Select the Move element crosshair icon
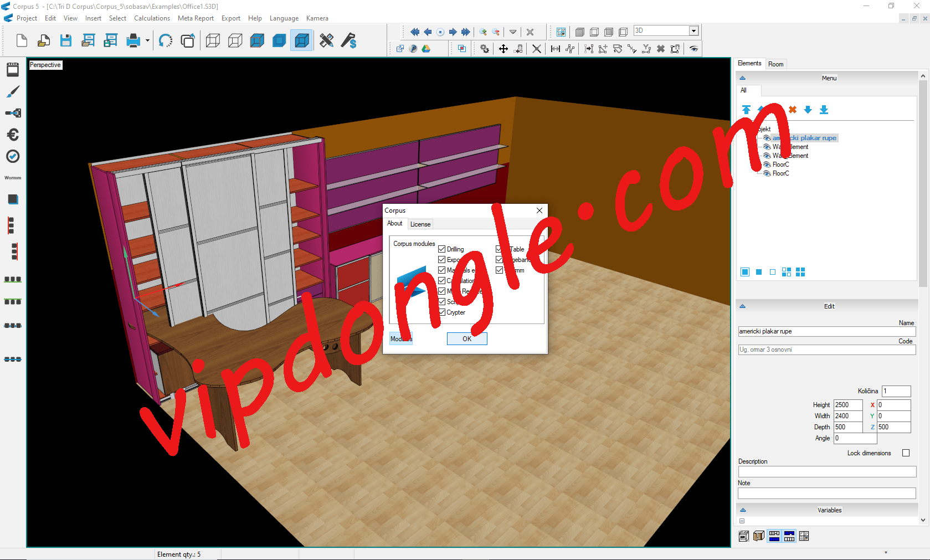The height and width of the screenshot is (560, 930). click(503, 49)
